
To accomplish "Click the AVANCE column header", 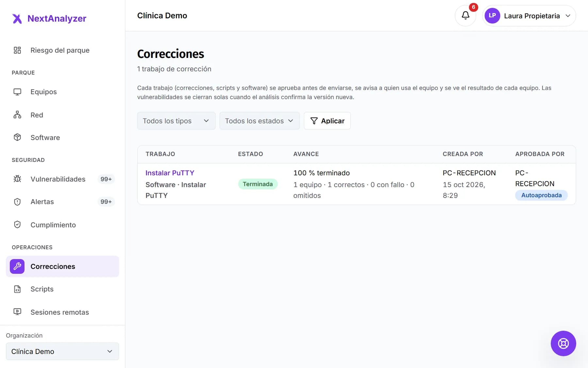I will coord(306,154).
